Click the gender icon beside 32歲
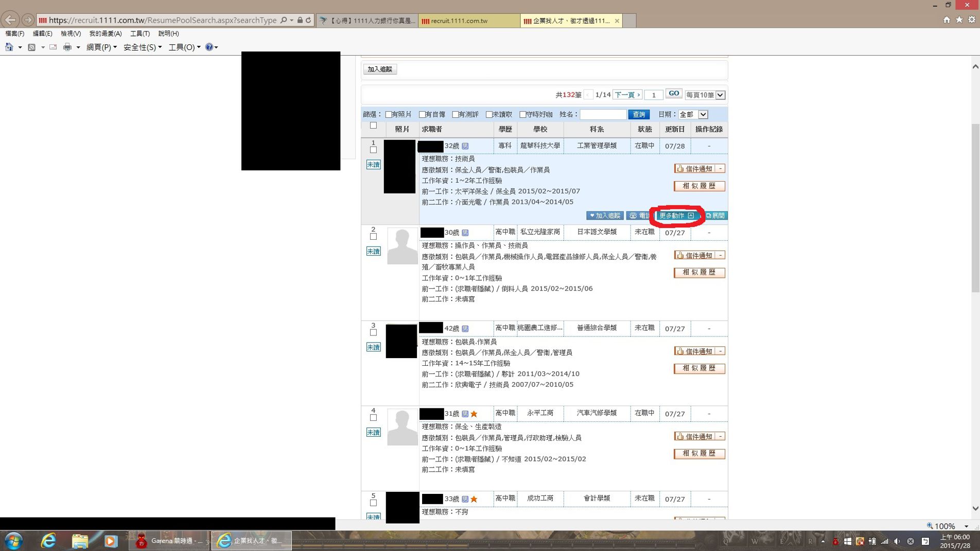The width and height of the screenshot is (980, 551). click(x=465, y=146)
